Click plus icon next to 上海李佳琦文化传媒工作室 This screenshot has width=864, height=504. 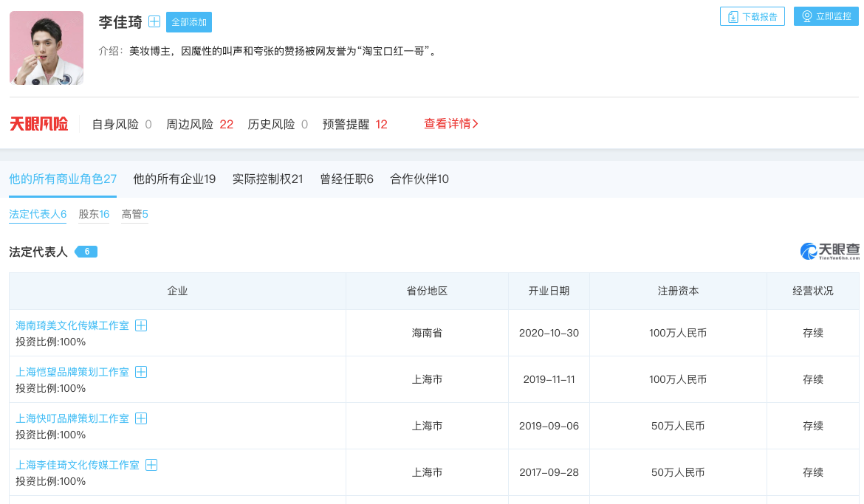click(x=151, y=465)
